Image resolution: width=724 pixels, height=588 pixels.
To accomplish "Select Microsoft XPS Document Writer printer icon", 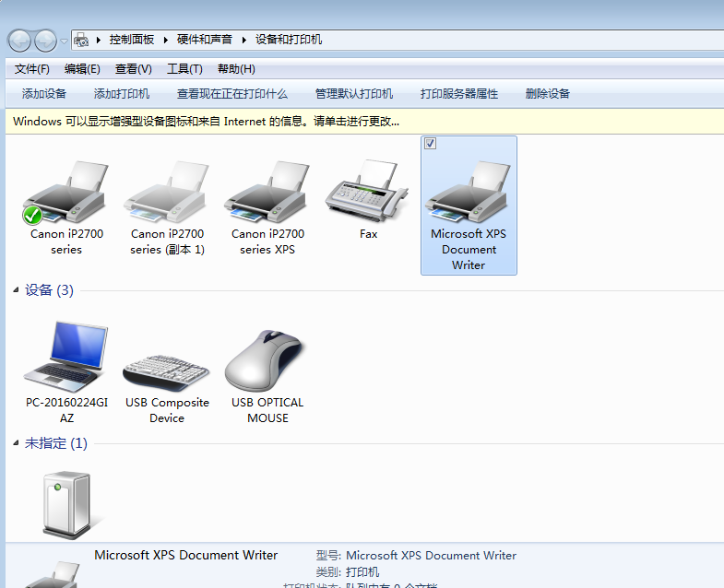I will click(x=469, y=193).
